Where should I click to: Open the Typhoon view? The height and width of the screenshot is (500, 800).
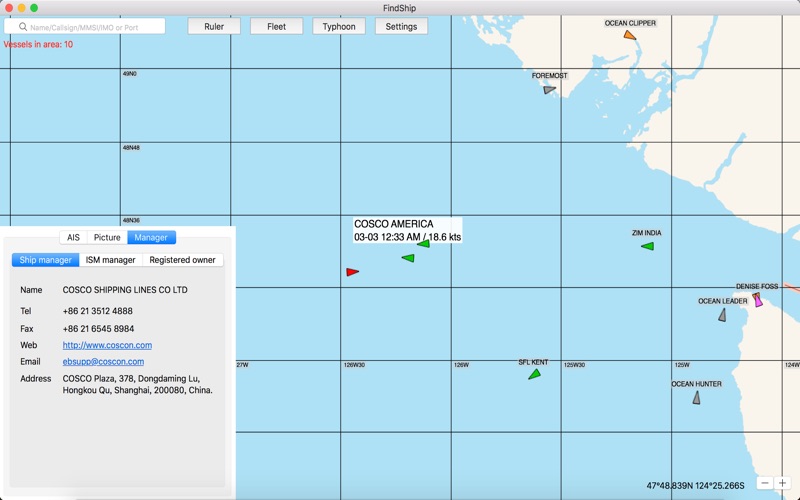click(x=339, y=27)
